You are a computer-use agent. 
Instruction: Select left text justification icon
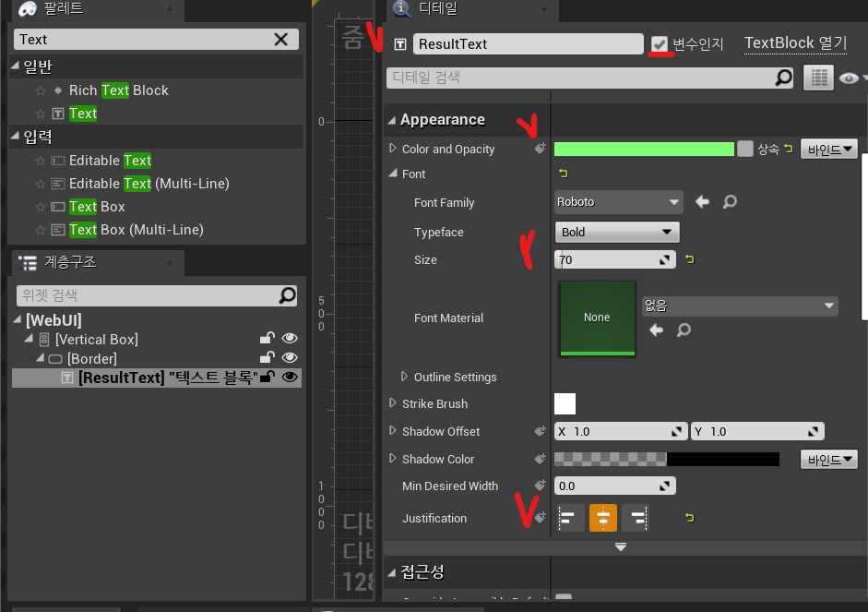tap(569, 518)
